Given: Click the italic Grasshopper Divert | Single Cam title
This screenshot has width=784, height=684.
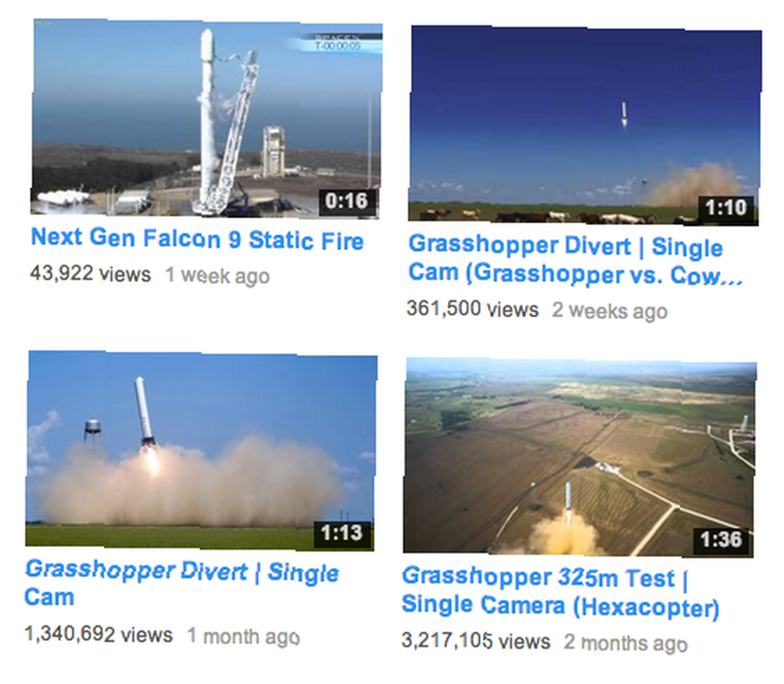Looking at the screenshot, I should tap(182, 584).
